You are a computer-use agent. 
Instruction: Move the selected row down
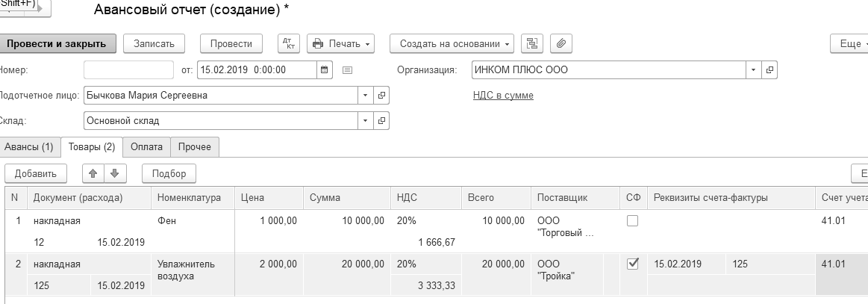point(114,173)
